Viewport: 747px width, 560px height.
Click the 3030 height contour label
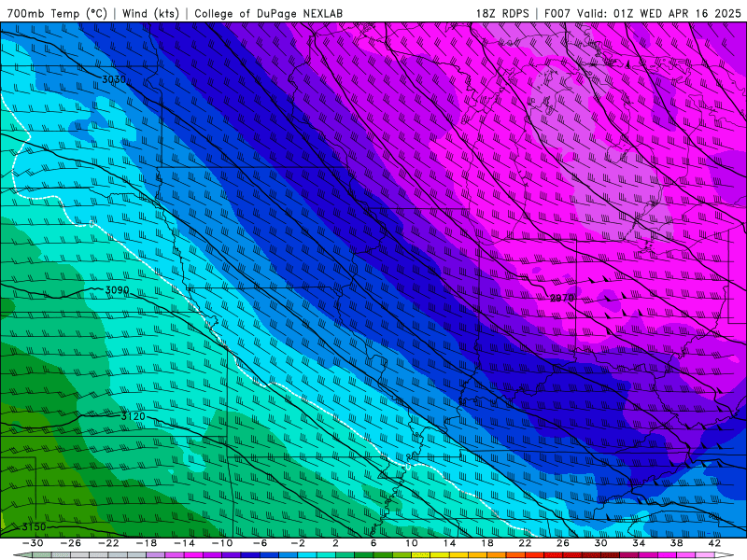114,79
